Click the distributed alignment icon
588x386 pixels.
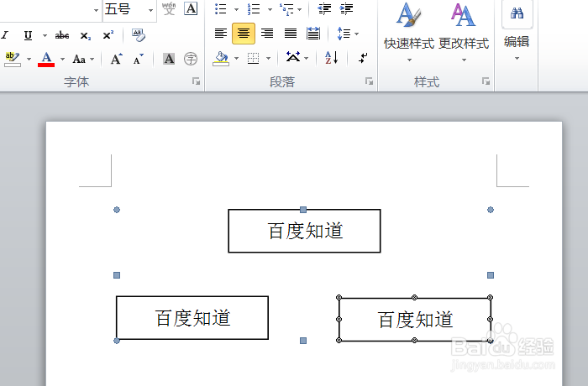point(313,34)
